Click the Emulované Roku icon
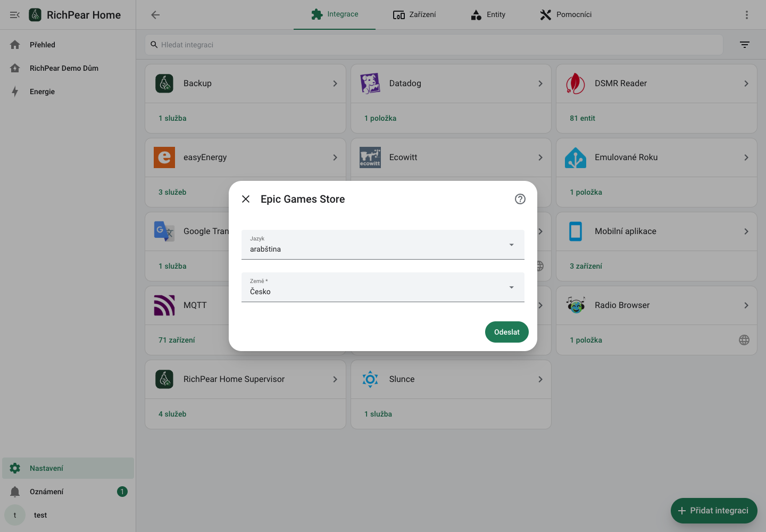 [x=576, y=157]
